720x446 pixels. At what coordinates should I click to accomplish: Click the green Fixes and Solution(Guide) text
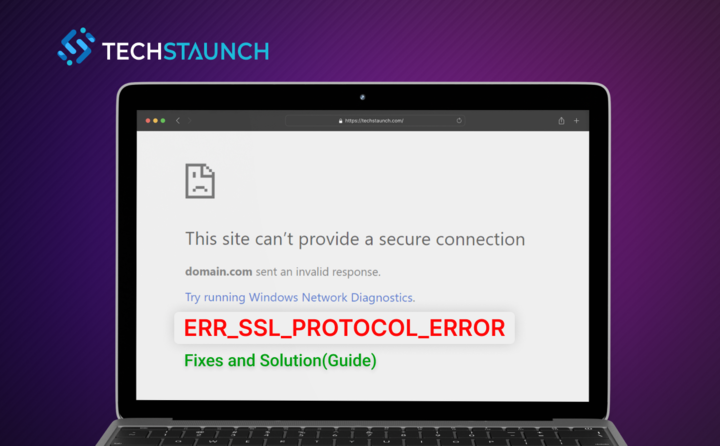click(x=280, y=361)
